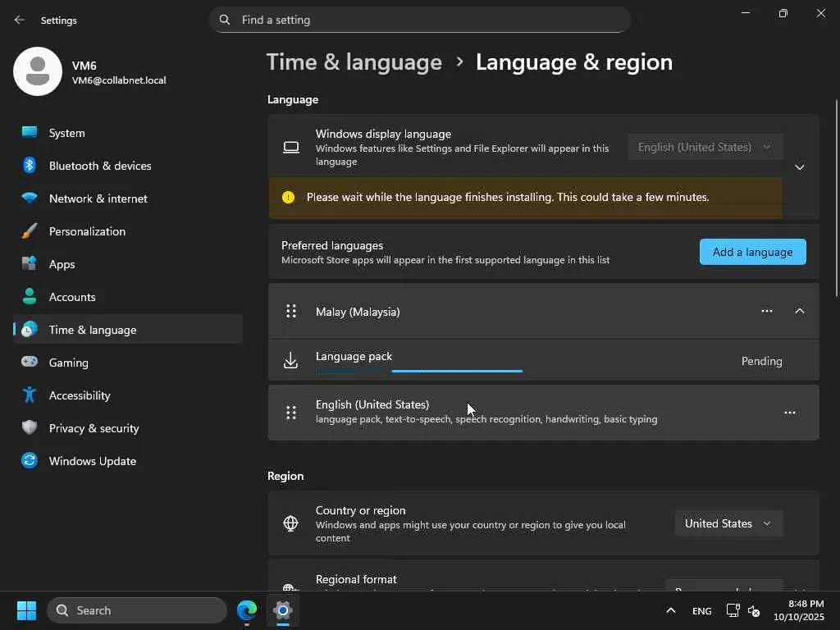Screen dimensions: 840x630
Task: Click the Language pack progress bar
Action: [x=419, y=371]
